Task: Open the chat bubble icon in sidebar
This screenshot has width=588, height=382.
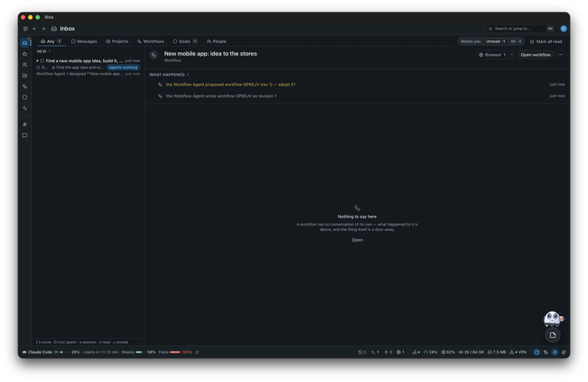Action: click(x=25, y=135)
